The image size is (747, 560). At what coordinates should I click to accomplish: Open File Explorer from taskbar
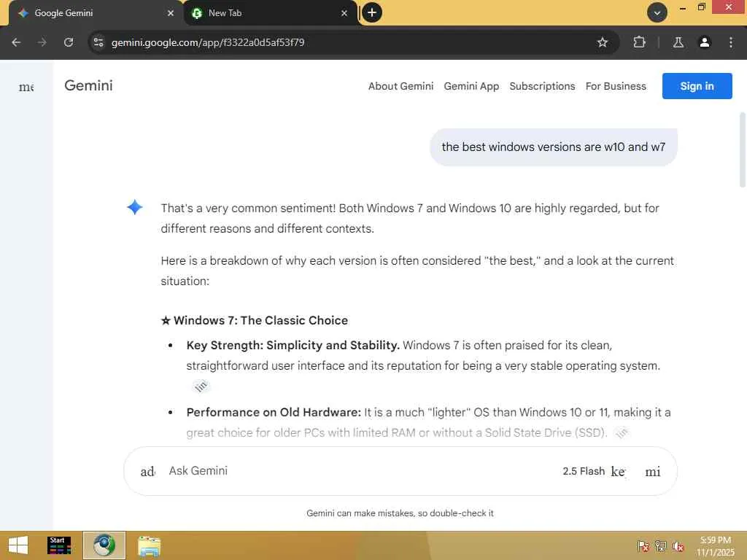pyautogui.click(x=149, y=545)
